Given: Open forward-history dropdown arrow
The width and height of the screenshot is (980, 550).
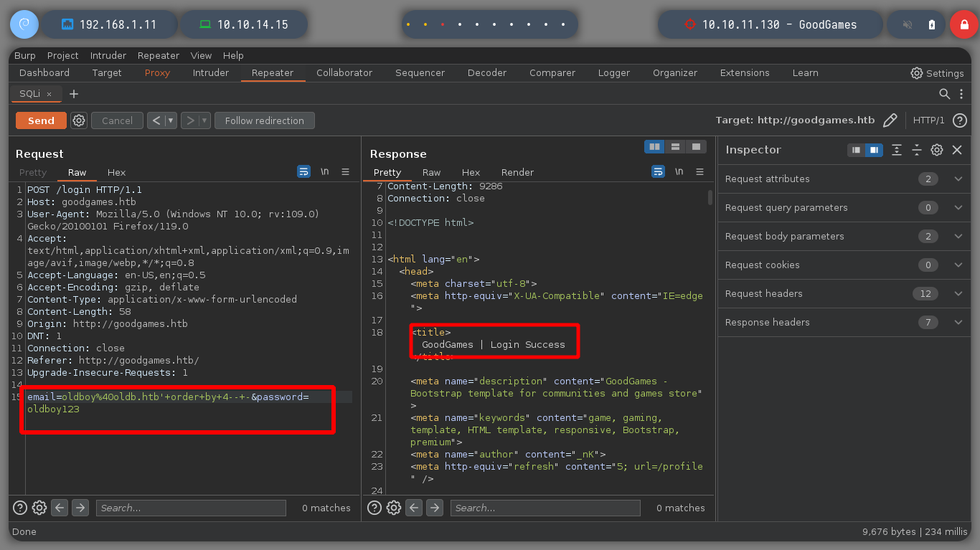Looking at the screenshot, I should tap(205, 120).
